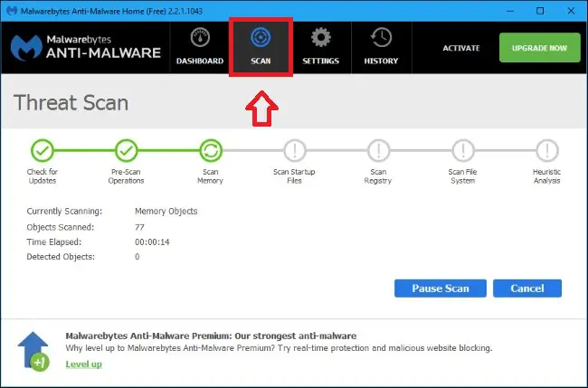Click the 'Scan Startup Files' step label
This screenshot has height=388, width=588.
point(294,176)
